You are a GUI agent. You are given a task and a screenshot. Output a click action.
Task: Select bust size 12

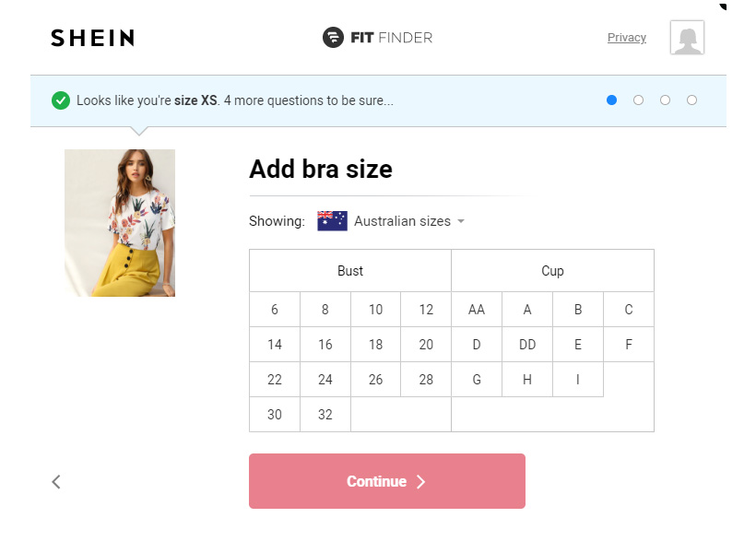pyautogui.click(x=426, y=309)
